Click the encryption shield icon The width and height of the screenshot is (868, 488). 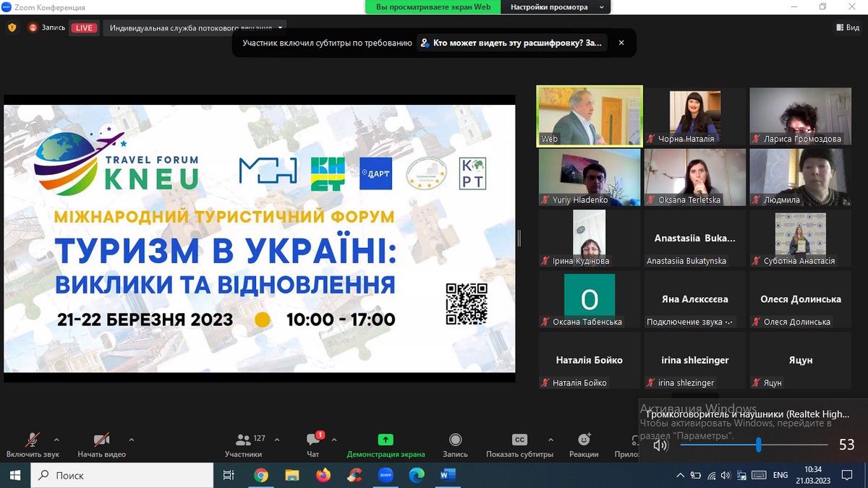click(12, 27)
